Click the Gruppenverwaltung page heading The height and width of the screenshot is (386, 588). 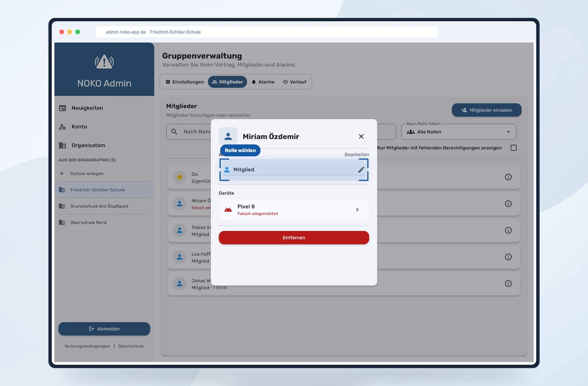point(202,56)
